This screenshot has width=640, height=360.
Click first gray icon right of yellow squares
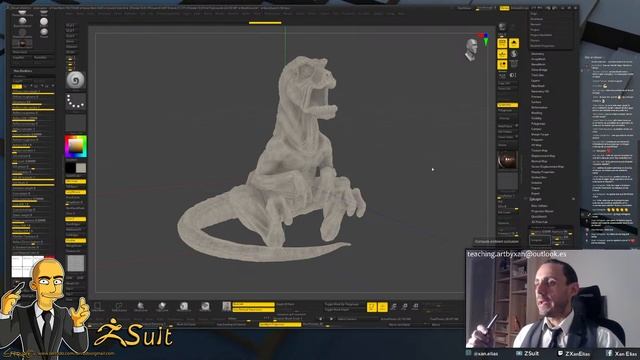click(394, 307)
